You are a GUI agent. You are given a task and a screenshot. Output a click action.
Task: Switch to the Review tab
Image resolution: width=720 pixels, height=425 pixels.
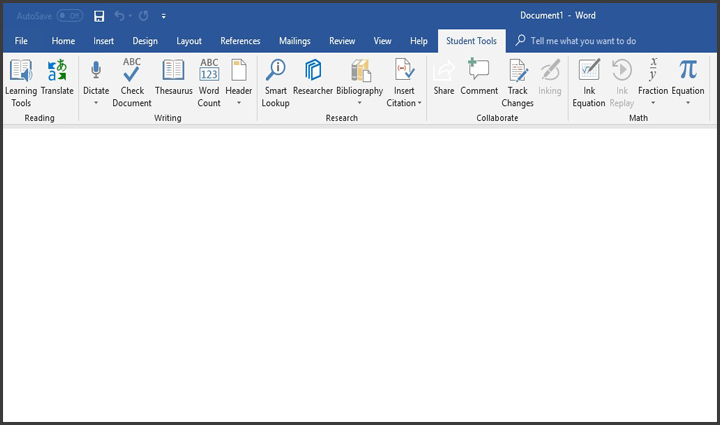click(342, 41)
